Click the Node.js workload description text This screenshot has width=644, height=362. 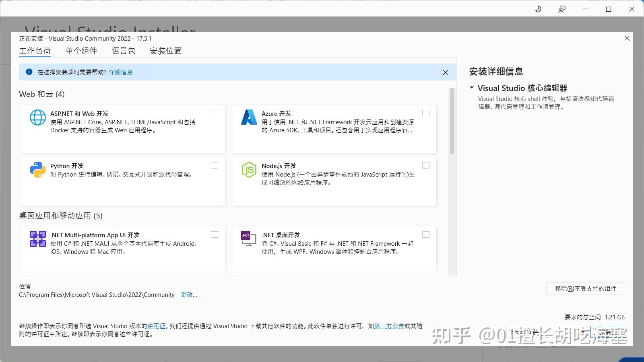click(x=338, y=179)
